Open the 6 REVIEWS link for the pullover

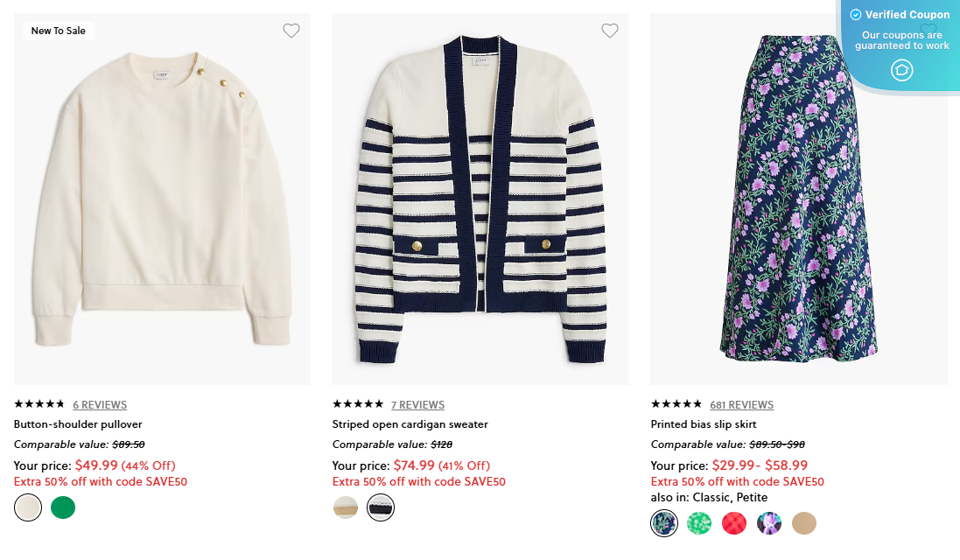(99, 404)
